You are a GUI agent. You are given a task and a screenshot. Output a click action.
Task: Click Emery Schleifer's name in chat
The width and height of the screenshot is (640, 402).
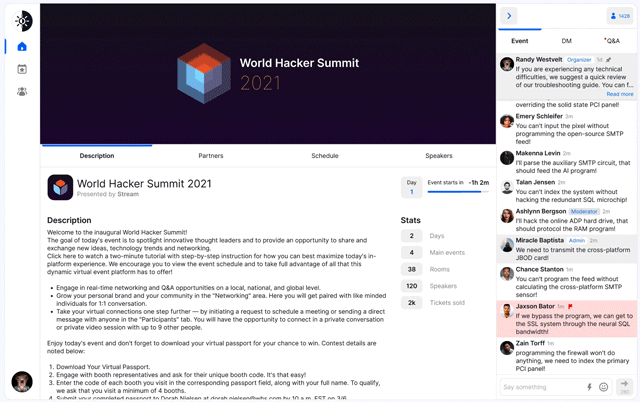coord(539,116)
